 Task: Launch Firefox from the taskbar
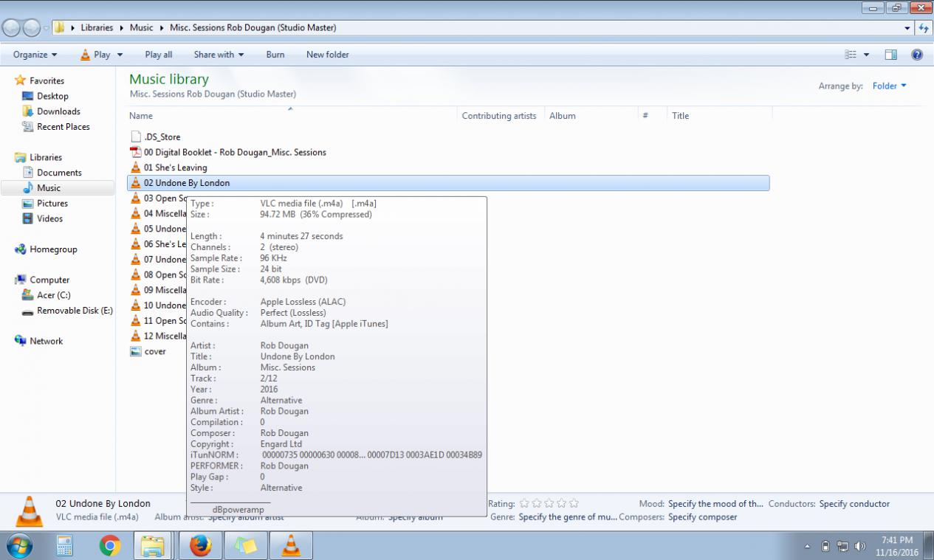pyautogui.click(x=200, y=546)
